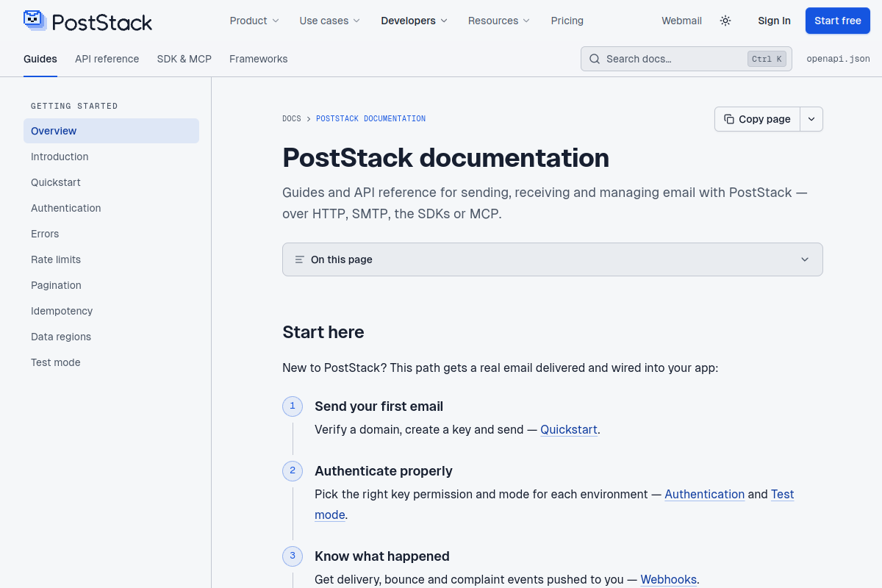Click the search magnifier icon
The width and height of the screenshot is (882, 588).
pyautogui.click(x=594, y=59)
